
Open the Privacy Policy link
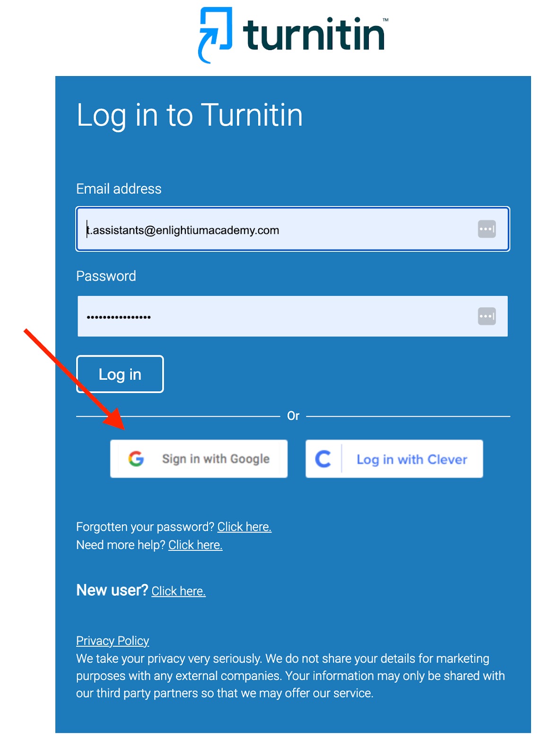click(113, 641)
